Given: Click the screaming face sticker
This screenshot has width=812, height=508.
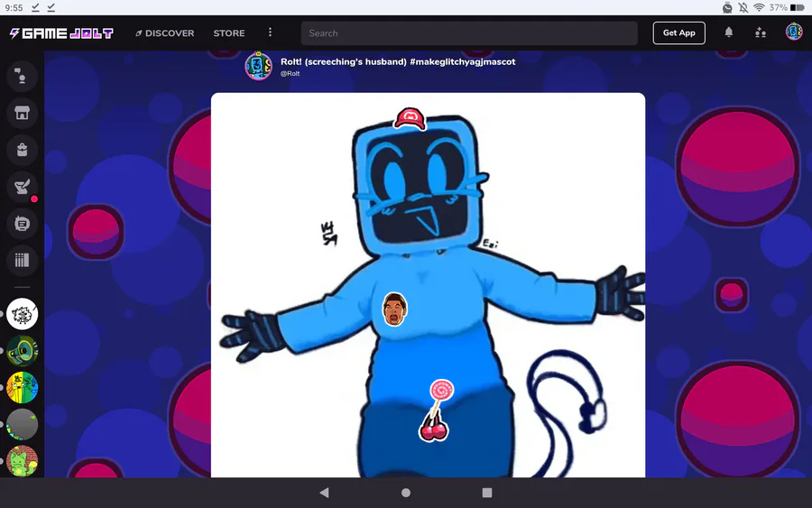Looking at the screenshot, I should point(394,309).
